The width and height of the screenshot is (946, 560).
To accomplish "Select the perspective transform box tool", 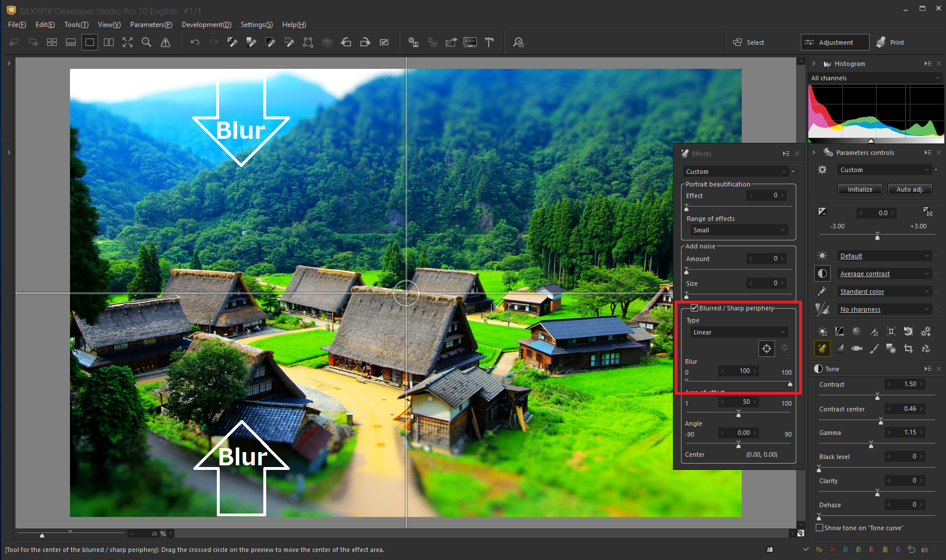I will coord(308,42).
